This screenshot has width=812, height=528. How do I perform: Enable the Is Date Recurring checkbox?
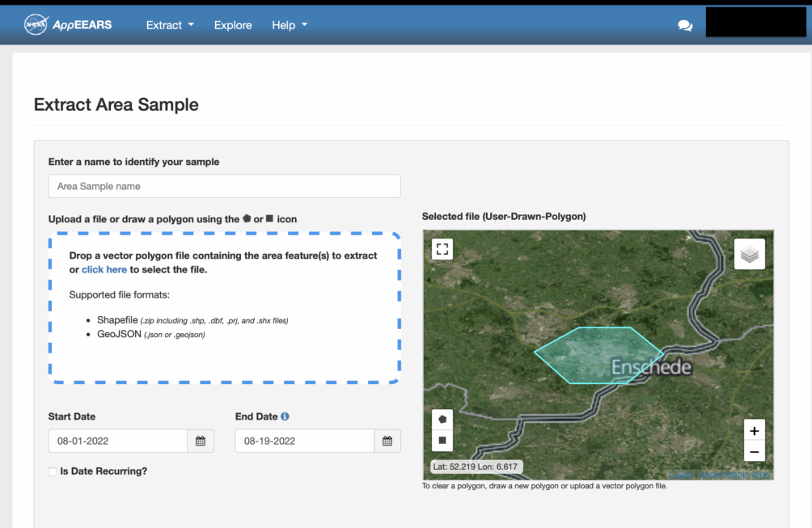[x=53, y=471]
